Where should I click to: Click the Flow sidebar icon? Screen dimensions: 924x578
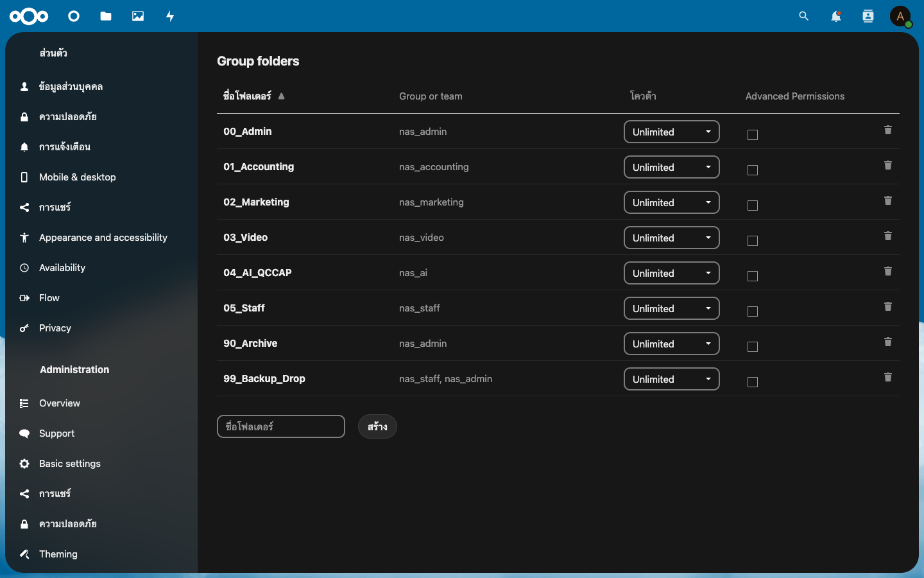(x=24, y=298)
